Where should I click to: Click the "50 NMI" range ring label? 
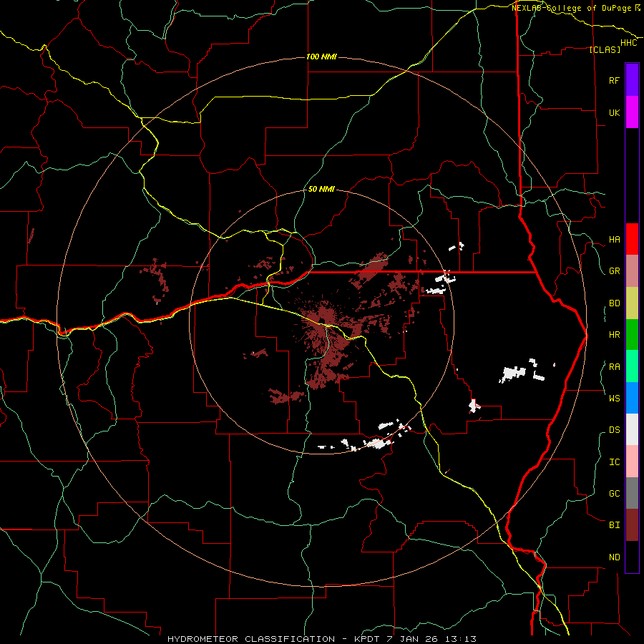(321, 189)
